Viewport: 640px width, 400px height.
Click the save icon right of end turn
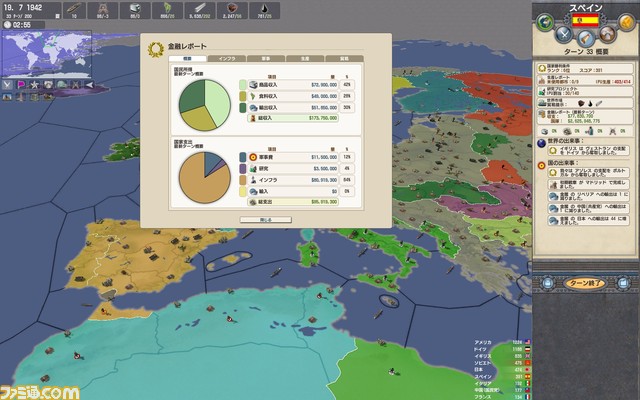623,282
